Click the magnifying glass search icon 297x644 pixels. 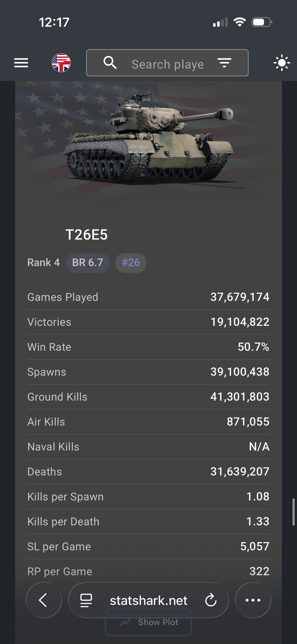coord(110,63)
